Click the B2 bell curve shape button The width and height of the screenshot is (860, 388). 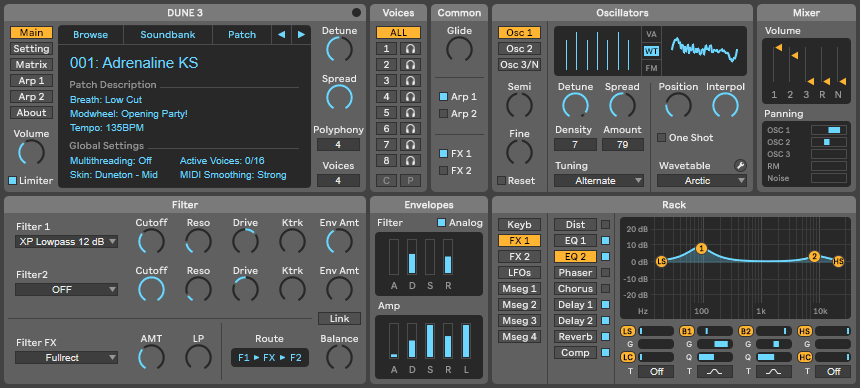(774, 372)
